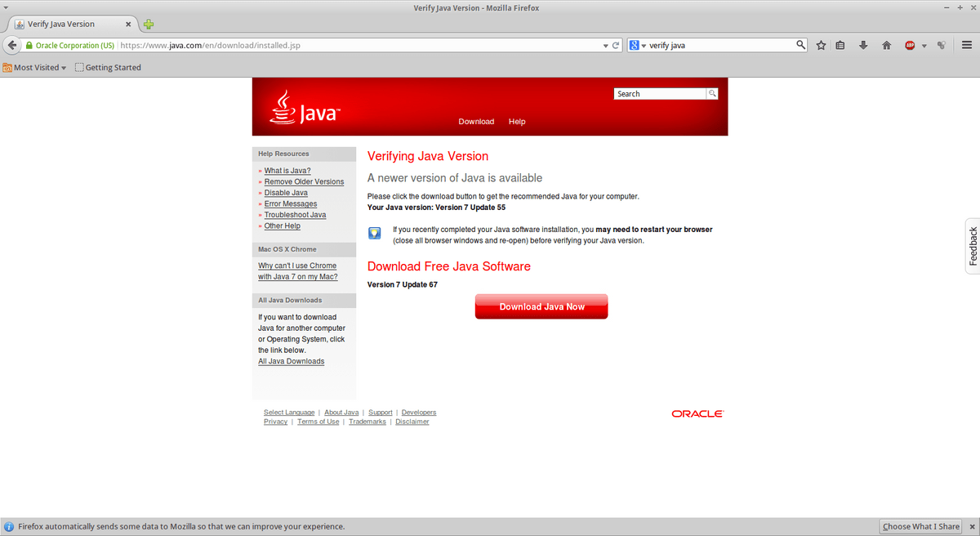980x536 pixels.
Task: Open the Help menu in Java header
Action: click(x=517, y=122)
